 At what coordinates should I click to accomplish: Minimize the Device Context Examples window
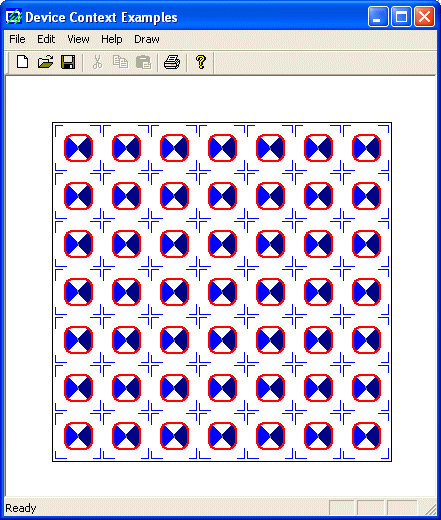[x=378, y=16]
